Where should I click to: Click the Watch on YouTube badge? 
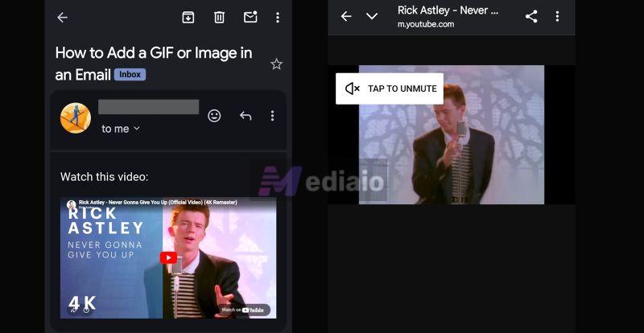click(244, 310)
